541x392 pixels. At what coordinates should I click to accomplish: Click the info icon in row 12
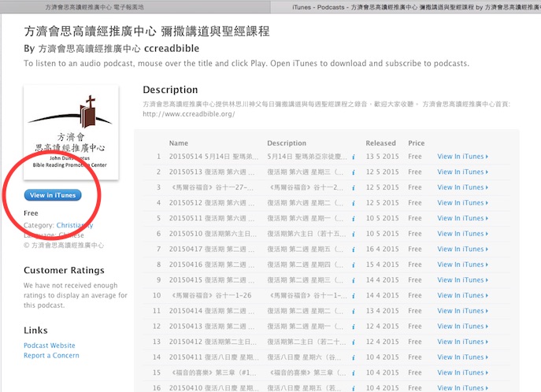354,327
